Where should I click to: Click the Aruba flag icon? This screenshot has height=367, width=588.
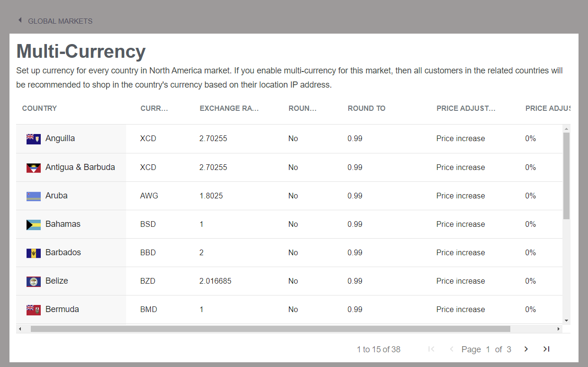pos(33,196)
